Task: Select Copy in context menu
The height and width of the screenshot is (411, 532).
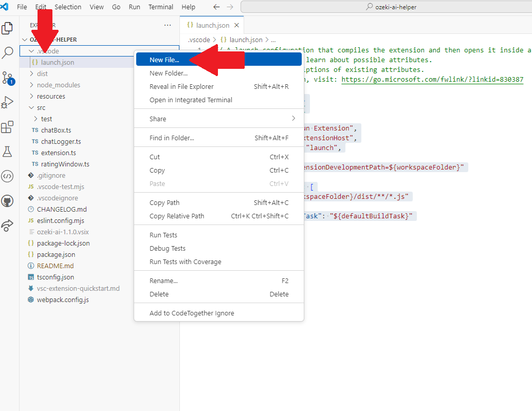Action: [219, 170]
